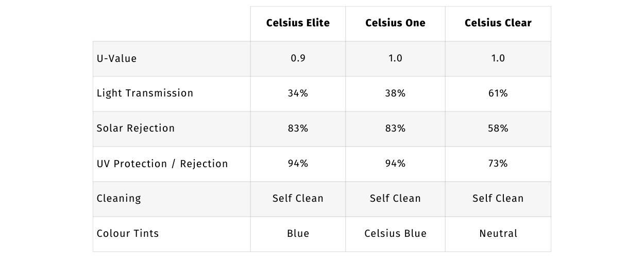Image resolution: width=644 pixels, height=258 pixels.
Task: Click Self Clean under Celsius Clear
Action: click(498, 199)
